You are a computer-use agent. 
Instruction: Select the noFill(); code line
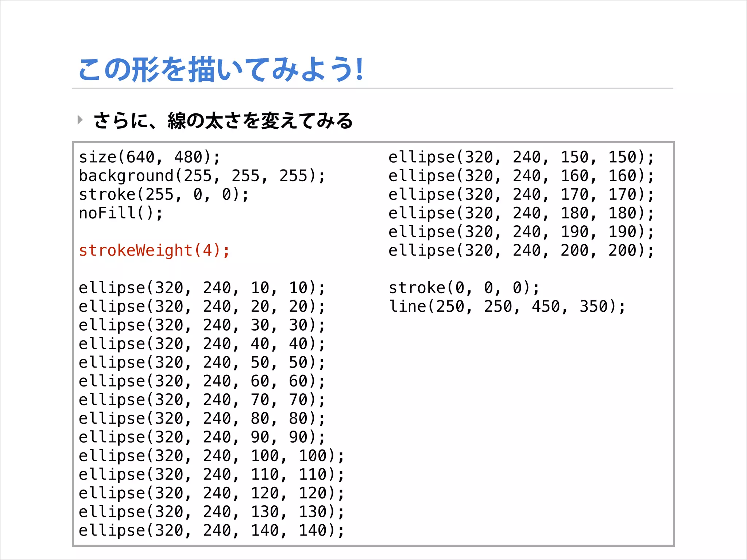pos(121,213)
